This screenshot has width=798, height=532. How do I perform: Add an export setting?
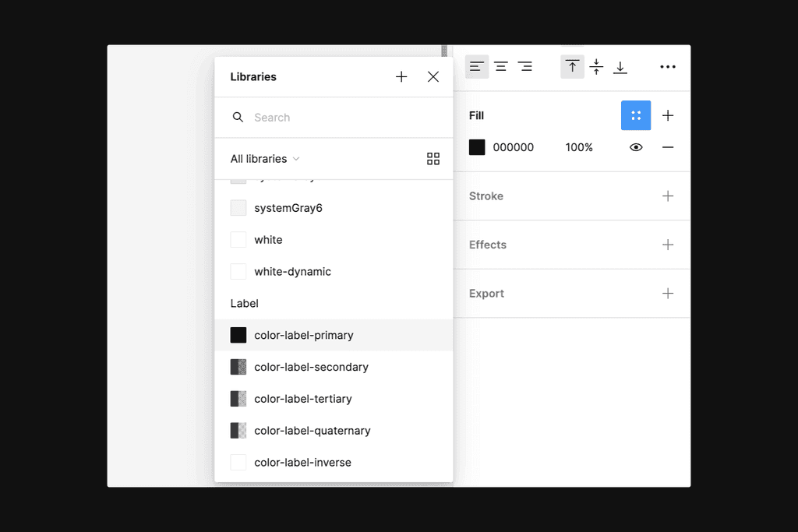(x=668, y=293)
